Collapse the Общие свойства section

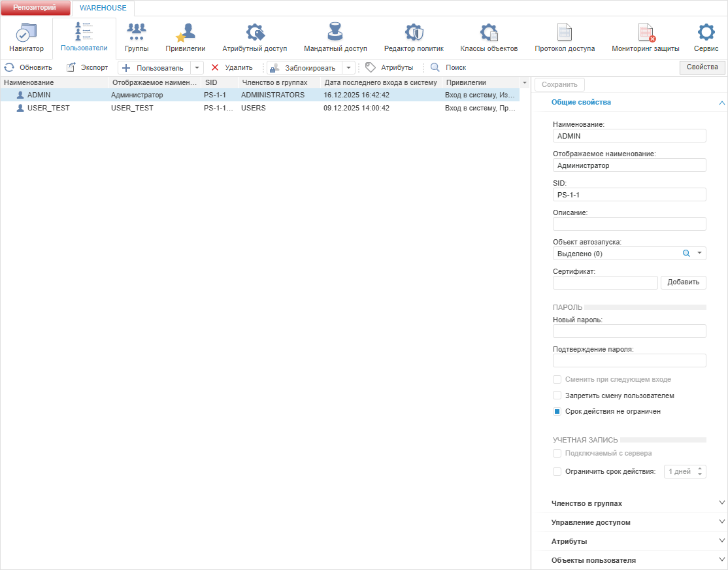click(721, 103)
